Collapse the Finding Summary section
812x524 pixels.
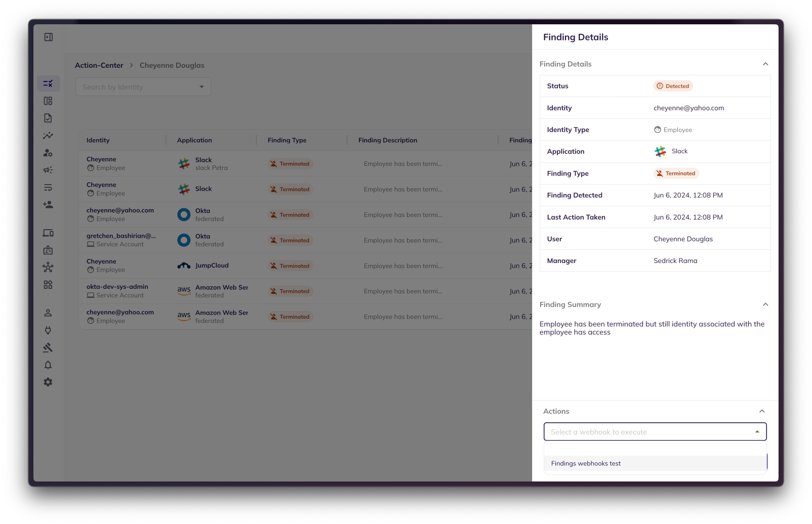click(x=765, y=304)
